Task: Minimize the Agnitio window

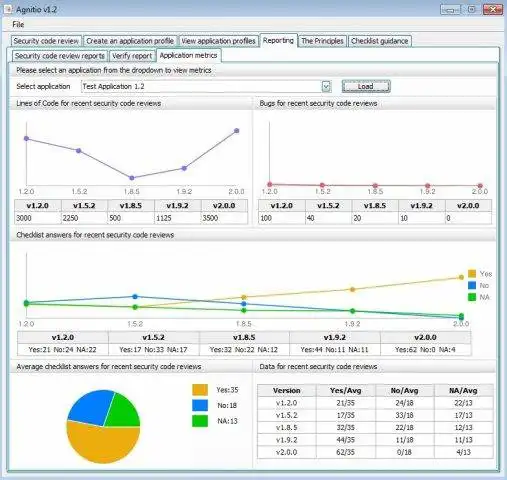Action: [450, 9]
